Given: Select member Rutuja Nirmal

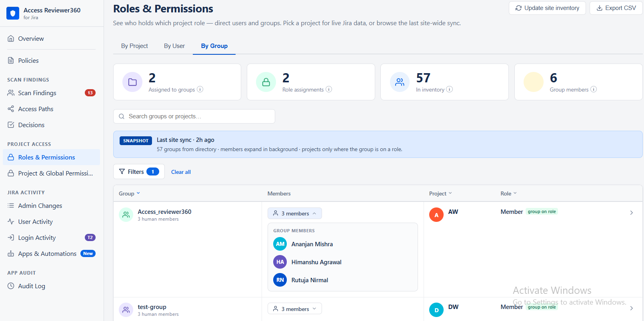Looking at the screenshot, I should (310, 280).
